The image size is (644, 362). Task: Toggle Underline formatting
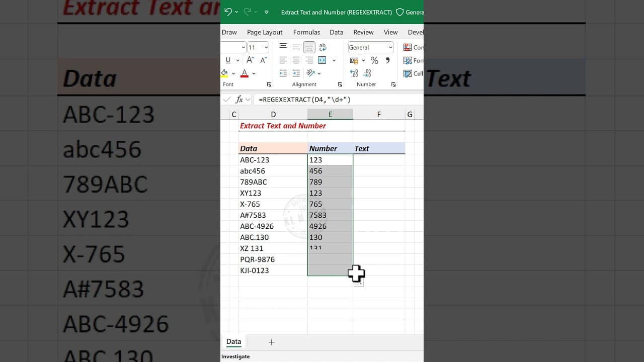(x=228, y=60)
